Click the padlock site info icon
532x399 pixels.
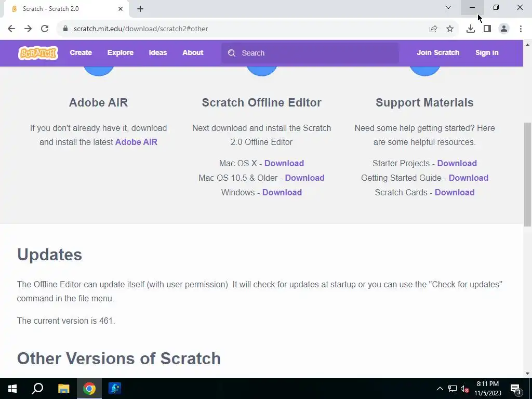[65, 29]
